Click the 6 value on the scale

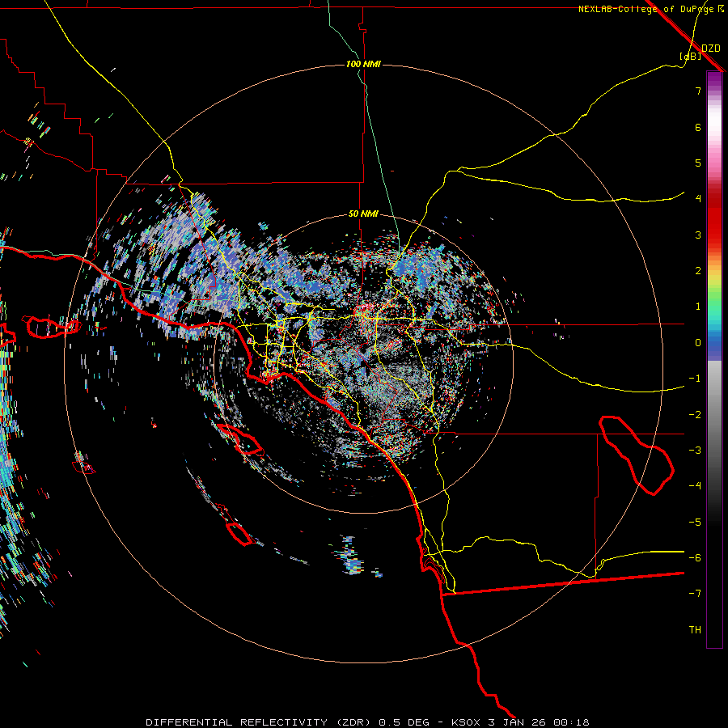698,127
